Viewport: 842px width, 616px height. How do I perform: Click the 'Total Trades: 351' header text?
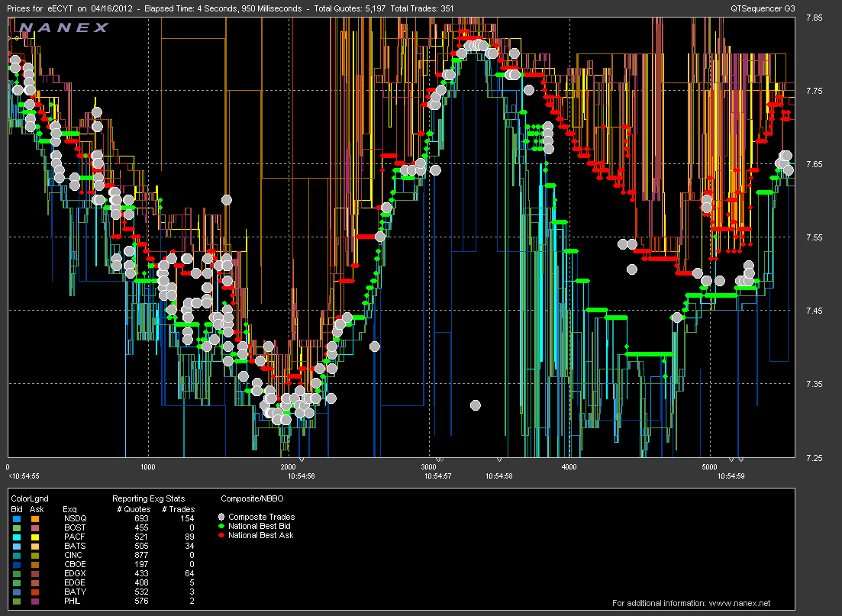tap(421, 8)
